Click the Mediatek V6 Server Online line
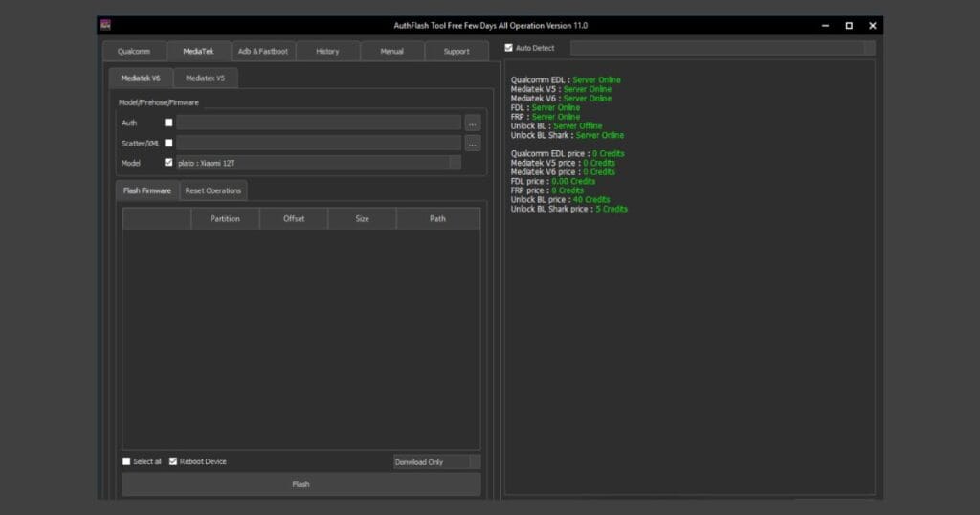980x515 pixels. coord(561,99)
